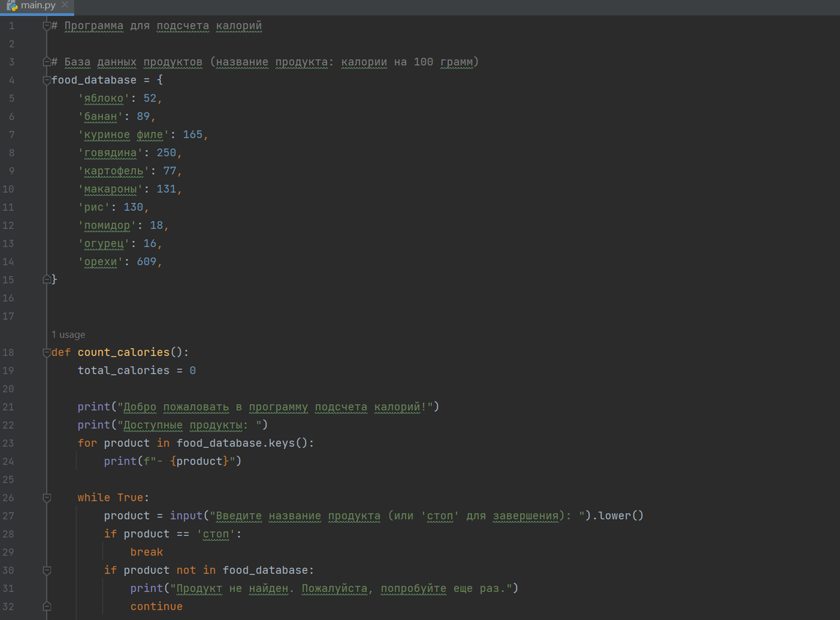The height and width of the screenshot is (620, 840).
Task: Click the 'яблоко' dictionary key
Action: click(x=104, y=98)
